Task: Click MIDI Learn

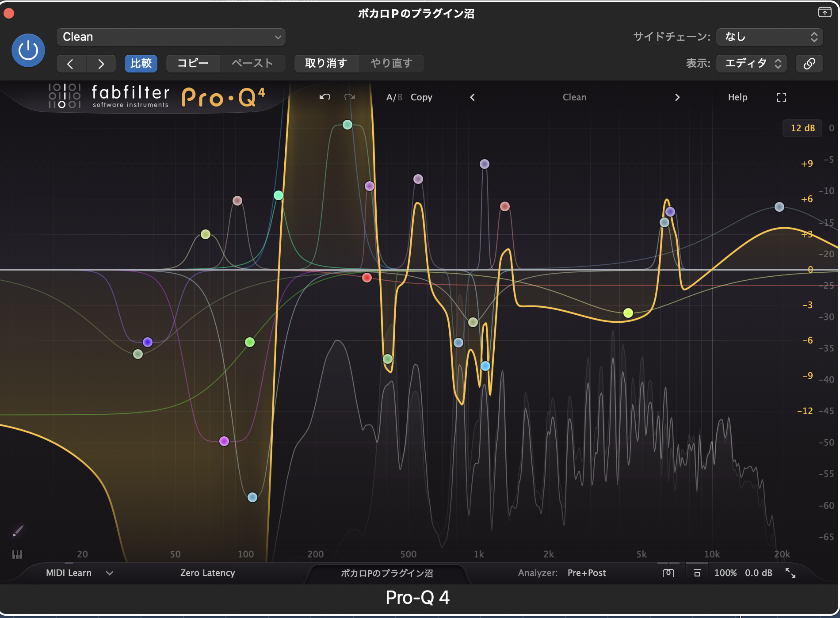Action: point(69,573)
